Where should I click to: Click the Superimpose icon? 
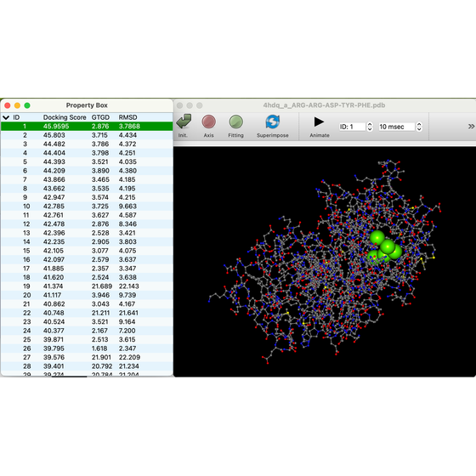pos(273,122)
